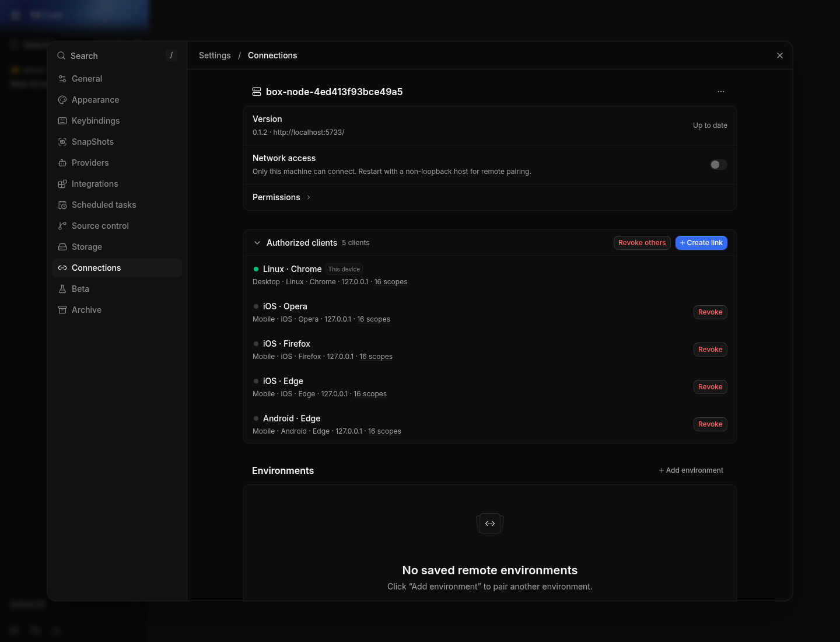Revoke the iOS · Edge client
The image size is (840, 642).
point(710,387)
